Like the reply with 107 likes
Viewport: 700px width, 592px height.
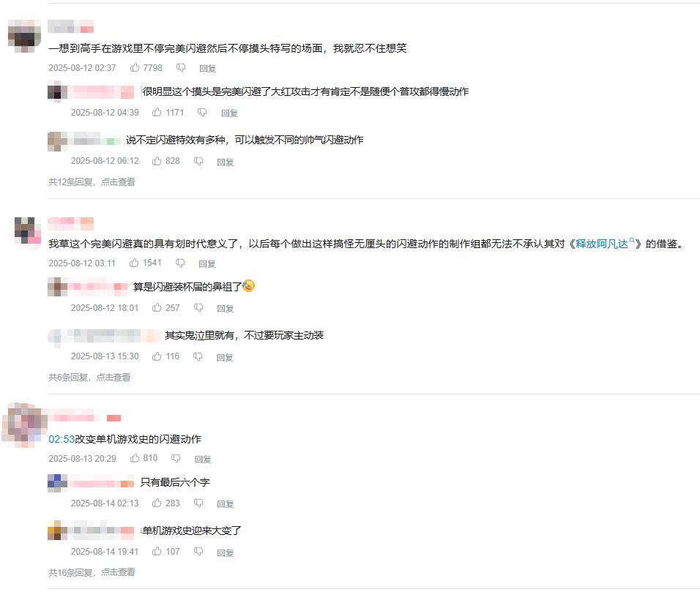tap(157, 552)
